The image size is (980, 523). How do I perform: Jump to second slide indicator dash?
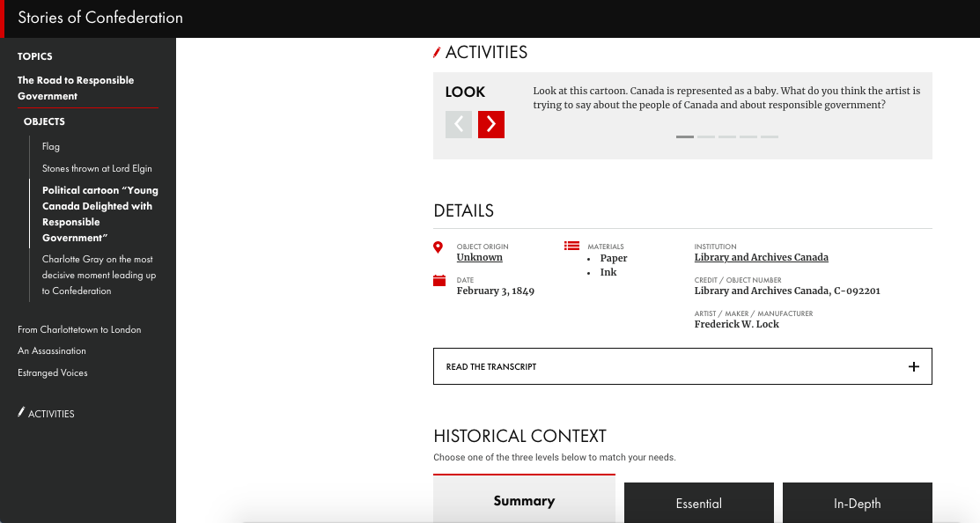706,137
